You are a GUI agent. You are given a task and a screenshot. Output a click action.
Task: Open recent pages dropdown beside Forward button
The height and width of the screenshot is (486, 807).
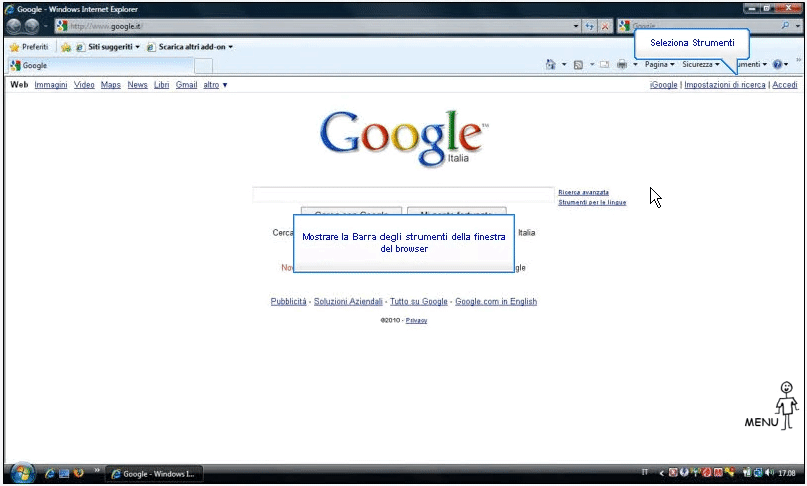[x=45, y=26]
